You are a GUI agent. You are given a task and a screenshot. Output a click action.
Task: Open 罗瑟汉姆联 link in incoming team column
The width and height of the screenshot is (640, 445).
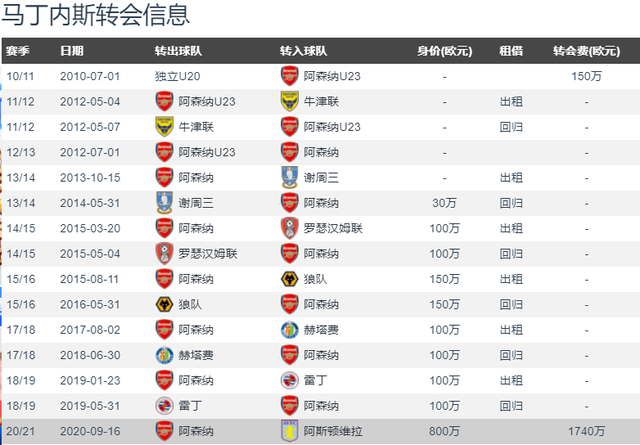(x=333, y=228)
